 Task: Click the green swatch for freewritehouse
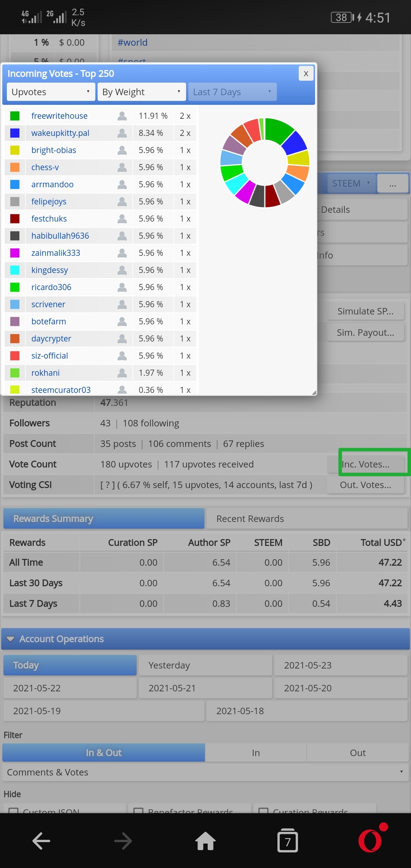pos(15,116)
